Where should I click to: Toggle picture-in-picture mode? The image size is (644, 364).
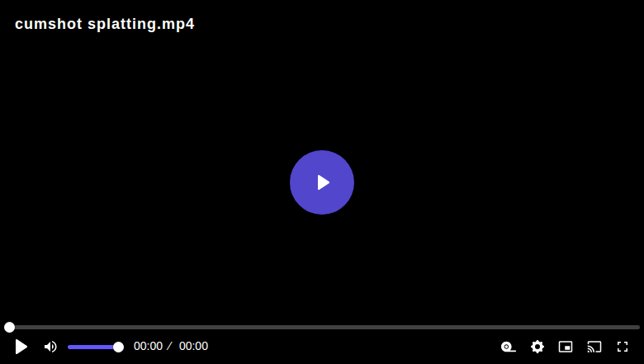coord(566,347)
